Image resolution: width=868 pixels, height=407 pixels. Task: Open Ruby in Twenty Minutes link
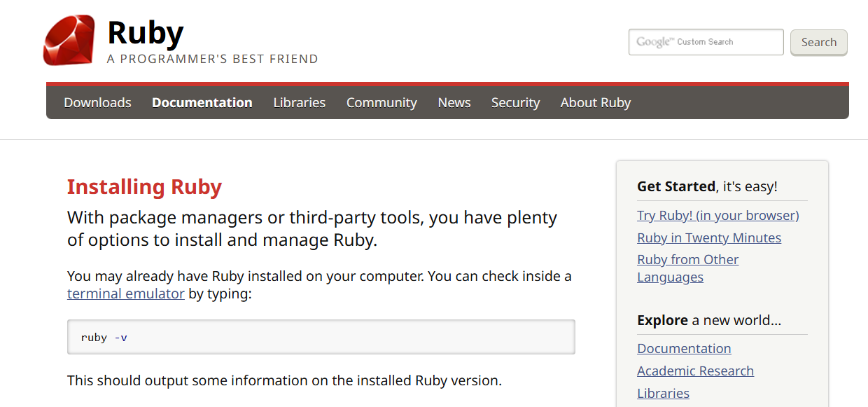tap(709, 237)
